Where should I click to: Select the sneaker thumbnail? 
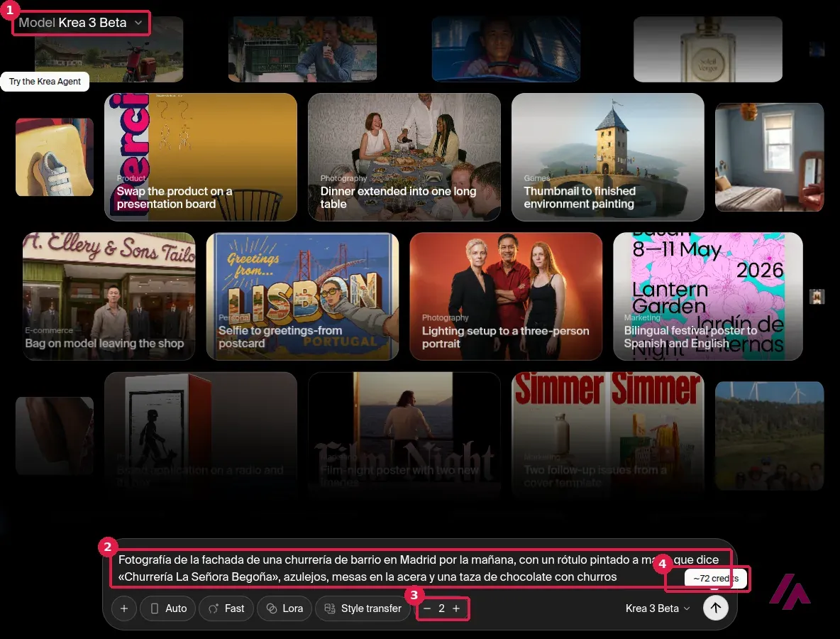pos(55,157)
